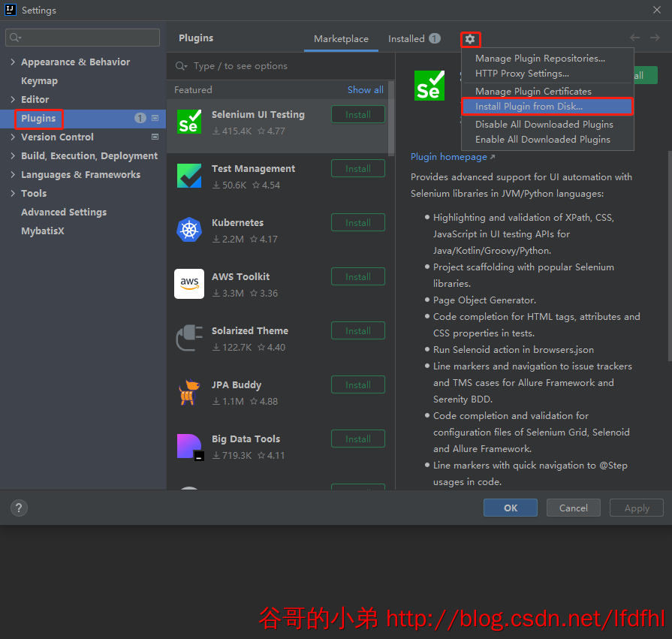Image resolution: width=672 pixels, height=639 pixels.
Task: Click the back navigation arrow
Action: pyautogui.click(x=634, y=38)
